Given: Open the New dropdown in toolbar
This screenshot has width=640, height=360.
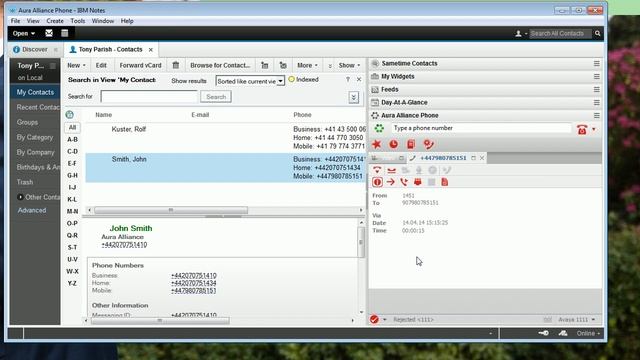Looking at the screenshot, I should tap(76, 65).
